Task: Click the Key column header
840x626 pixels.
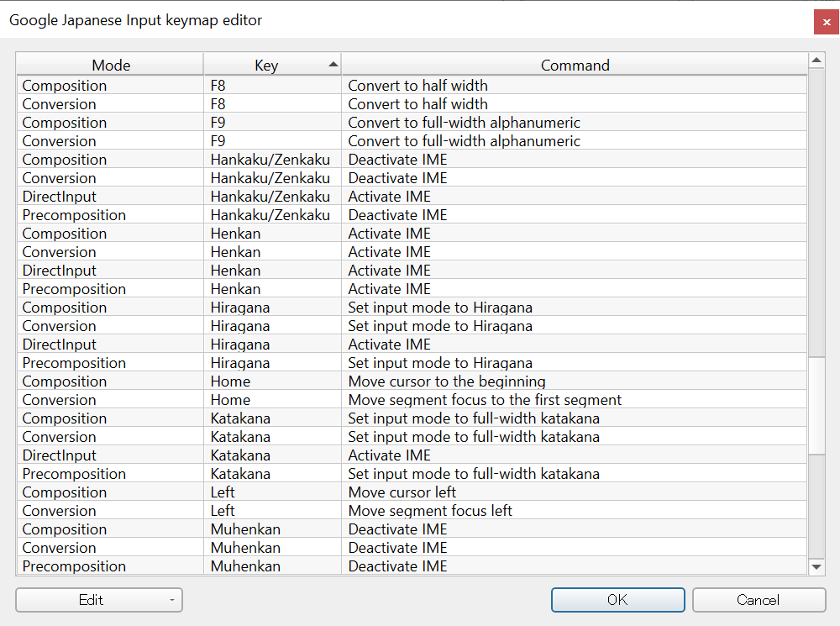Action: point(272,65)
